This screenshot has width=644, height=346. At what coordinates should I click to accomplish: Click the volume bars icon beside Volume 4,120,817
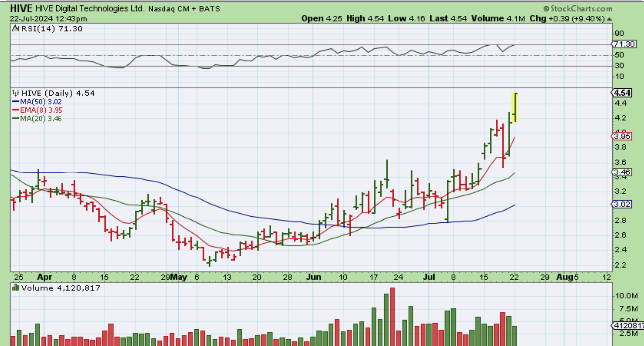tap(15, 288)
